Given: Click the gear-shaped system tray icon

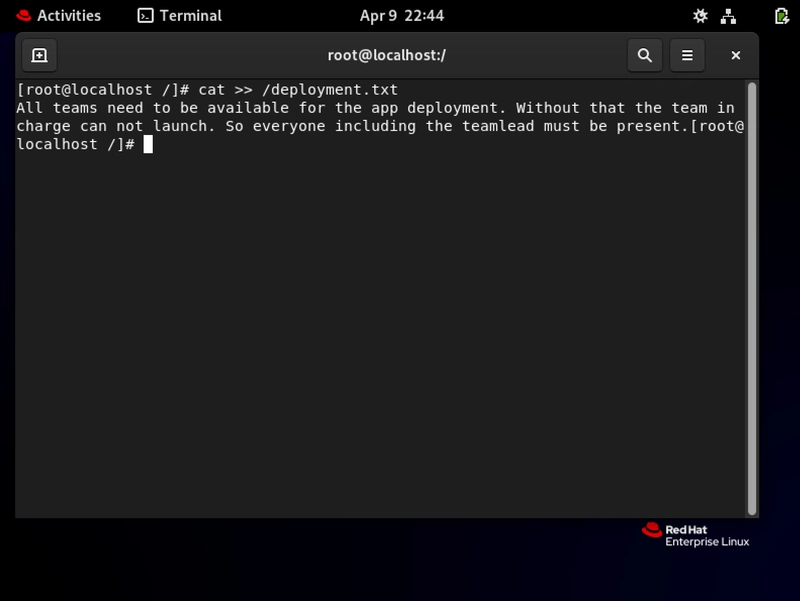Looking at the screenshot, I should [x=700, y=16].
